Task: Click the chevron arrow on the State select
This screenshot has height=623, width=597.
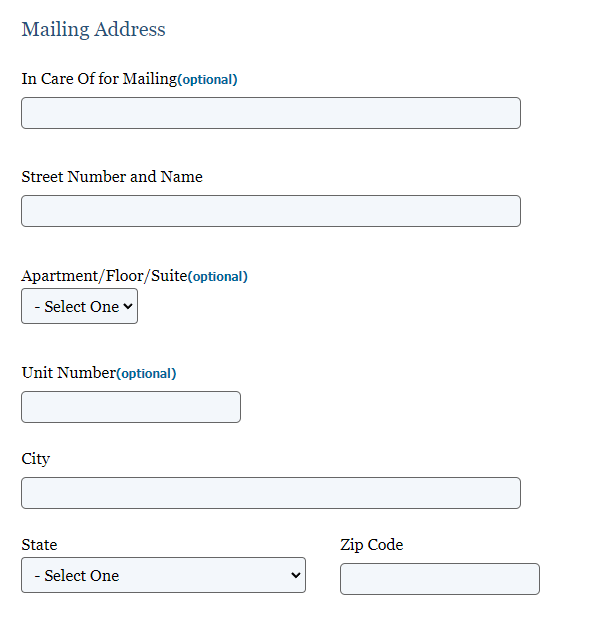Action: click(x=296, y=575)
